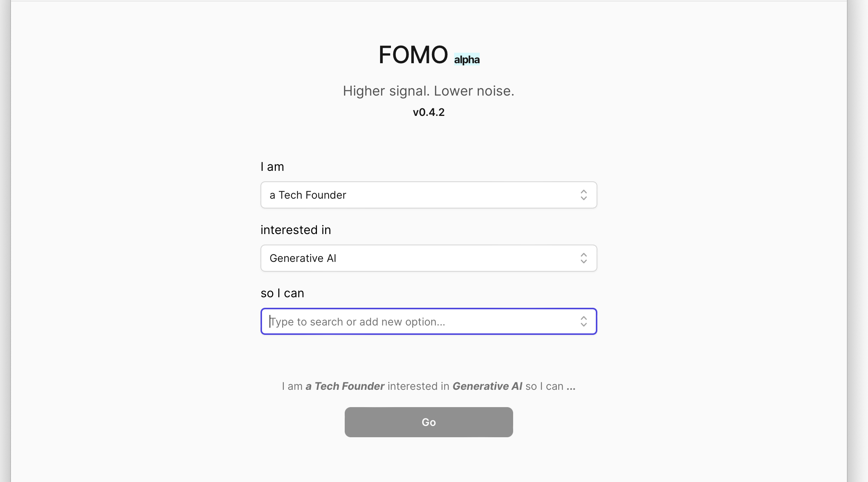
Task: Click the trailing '...' in the preview sentence
Action: point(572,386)
